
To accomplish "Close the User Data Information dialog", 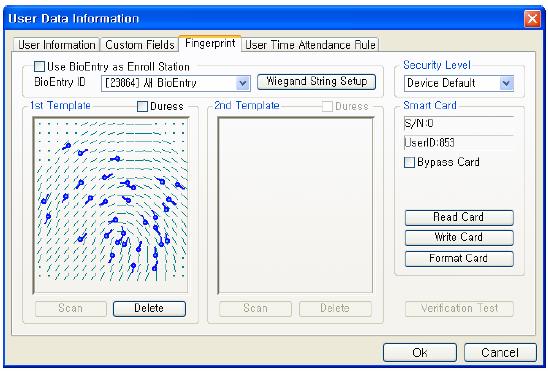I will [x=532, y=18].
